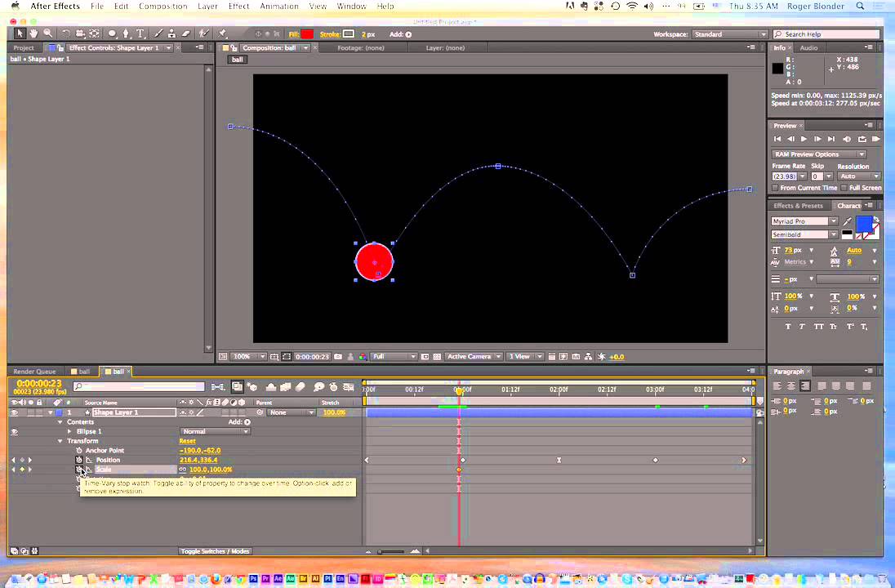Screen dimensions: 895x588
Task: Click the red Fill color swatch
Action: pos(307,34)
